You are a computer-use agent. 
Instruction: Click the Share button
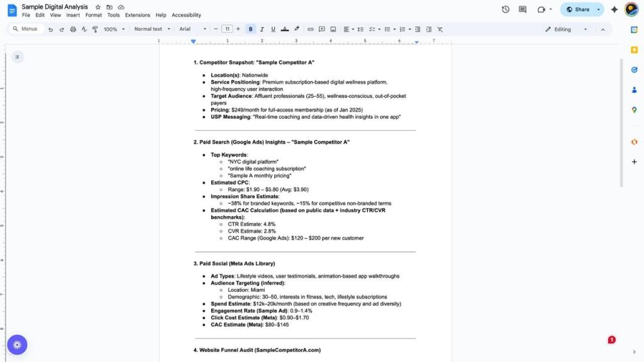577,9
